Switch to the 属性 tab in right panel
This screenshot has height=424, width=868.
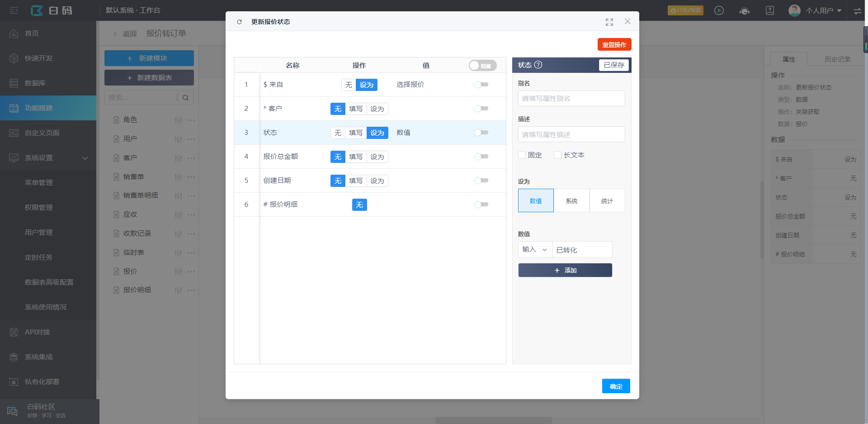click(x=788, y=59)
